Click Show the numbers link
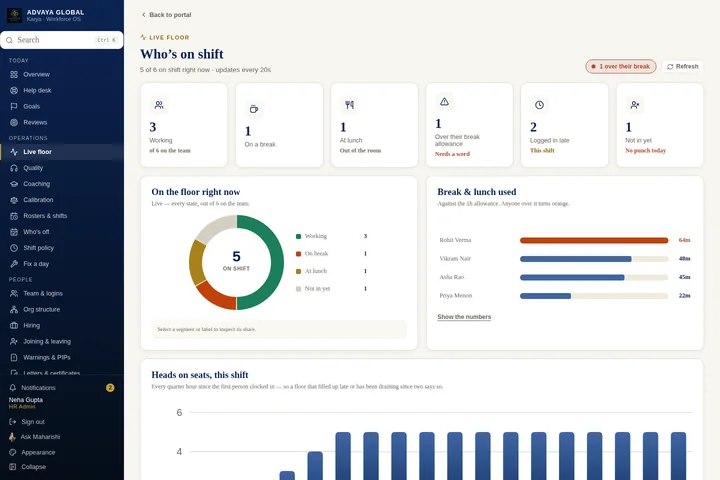Viewport: 720px width, 480px height. coord(464,317)
